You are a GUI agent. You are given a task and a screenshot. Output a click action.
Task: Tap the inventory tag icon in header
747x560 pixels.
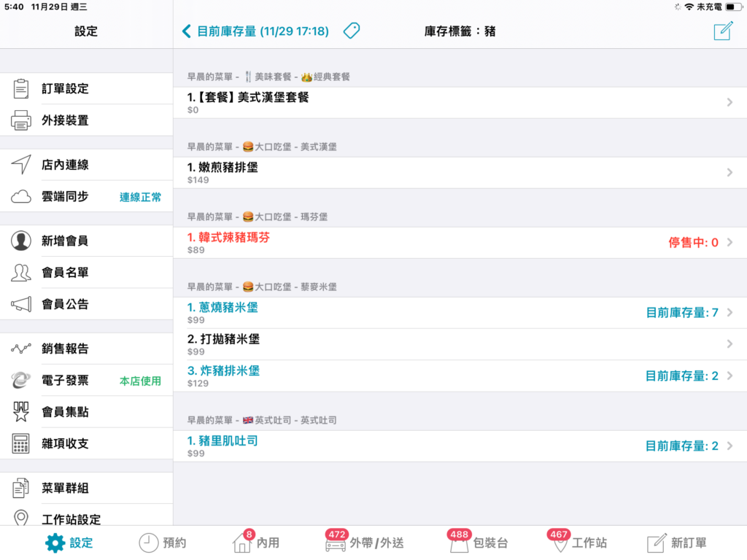tap(352, 31)
